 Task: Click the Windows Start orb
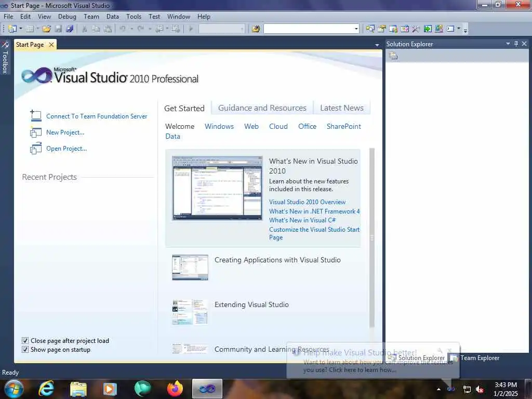click(13, 389)
